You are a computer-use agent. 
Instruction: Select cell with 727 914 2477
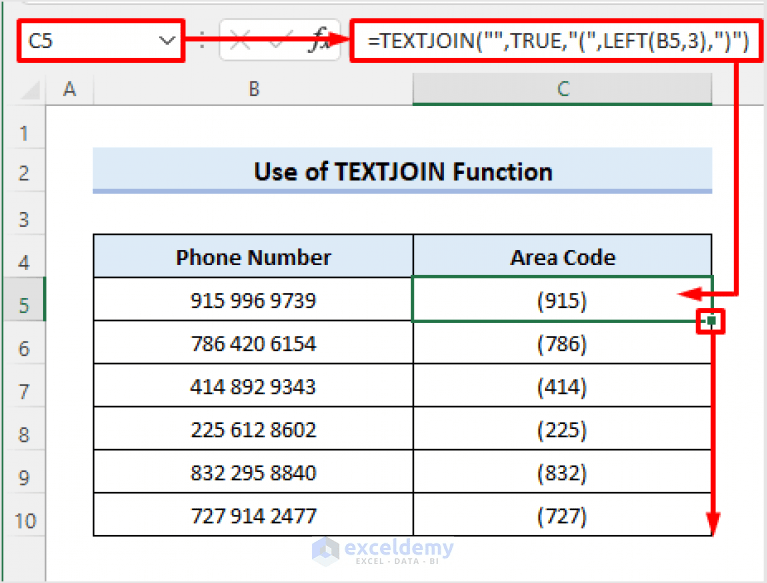click(x=253, y=515)
